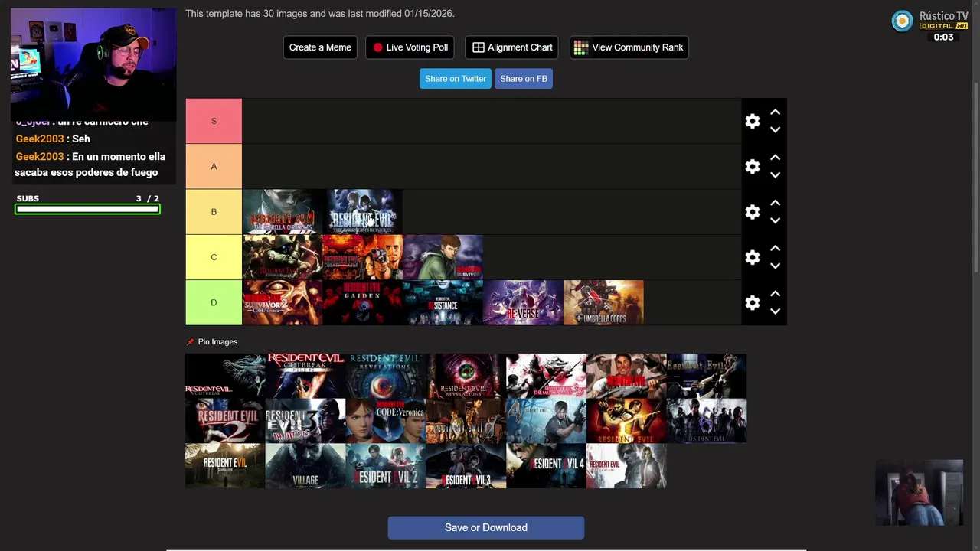The height and width of the screenshot is (551, 980).
Task: Click the 'This template has 30 images' text
Action: point(320,14)
